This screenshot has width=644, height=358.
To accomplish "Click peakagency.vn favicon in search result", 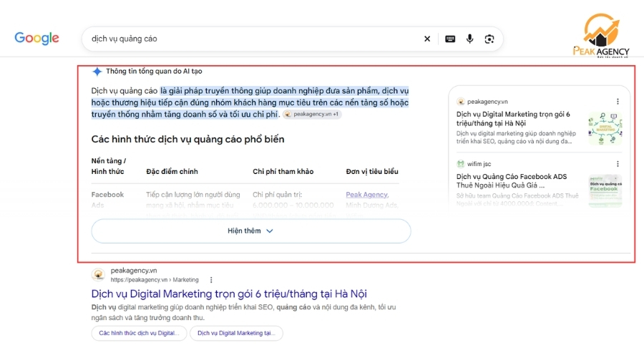I will [98, 274].
